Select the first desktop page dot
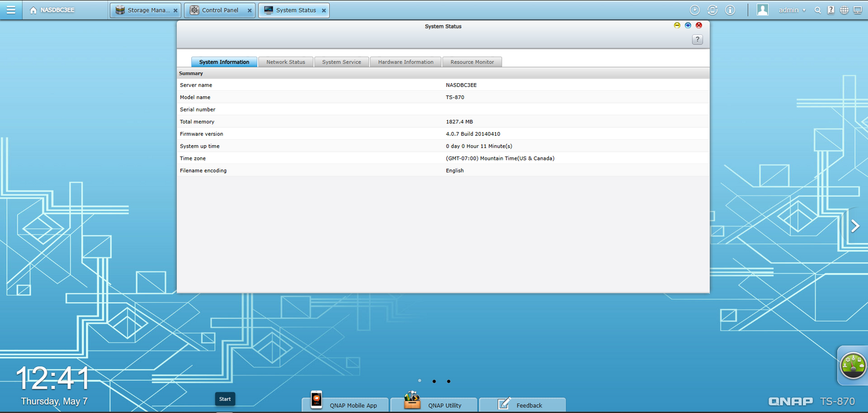Image resolution: width=868 pixels, height=413 pixels. point(420,381)
